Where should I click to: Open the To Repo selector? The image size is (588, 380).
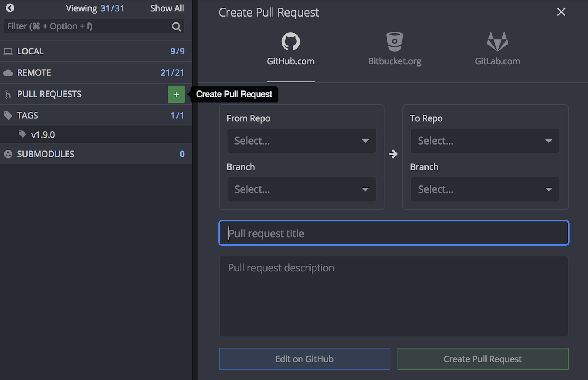tap(485, 141)
